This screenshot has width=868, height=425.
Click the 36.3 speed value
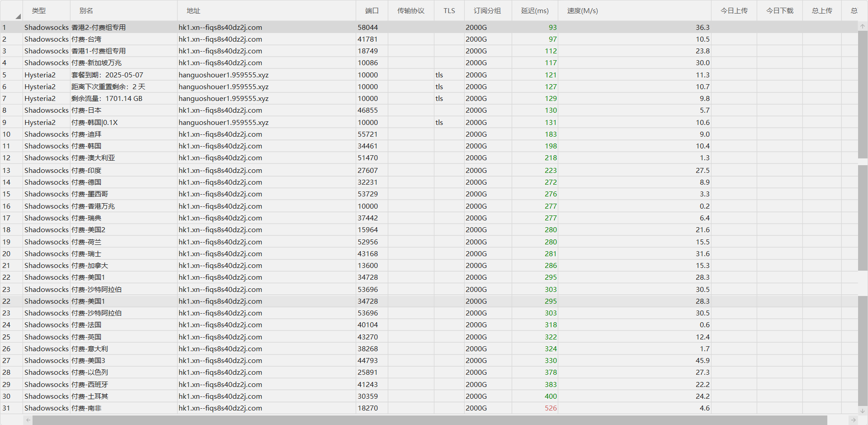(703, 27)
